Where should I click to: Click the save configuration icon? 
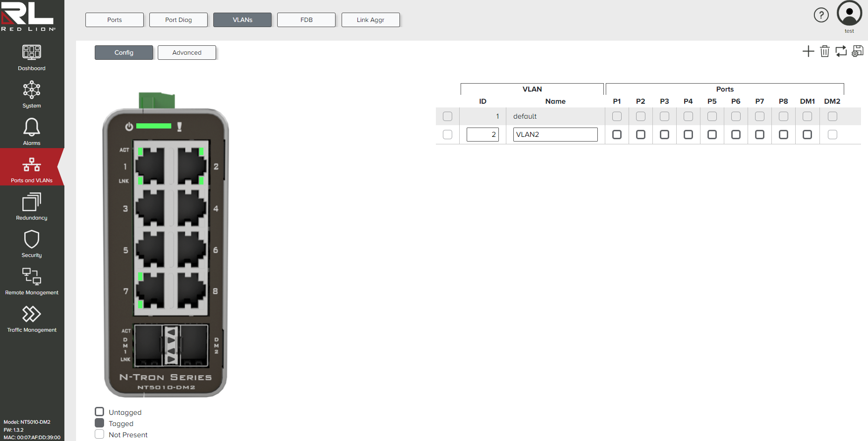(x=858, y=51)
